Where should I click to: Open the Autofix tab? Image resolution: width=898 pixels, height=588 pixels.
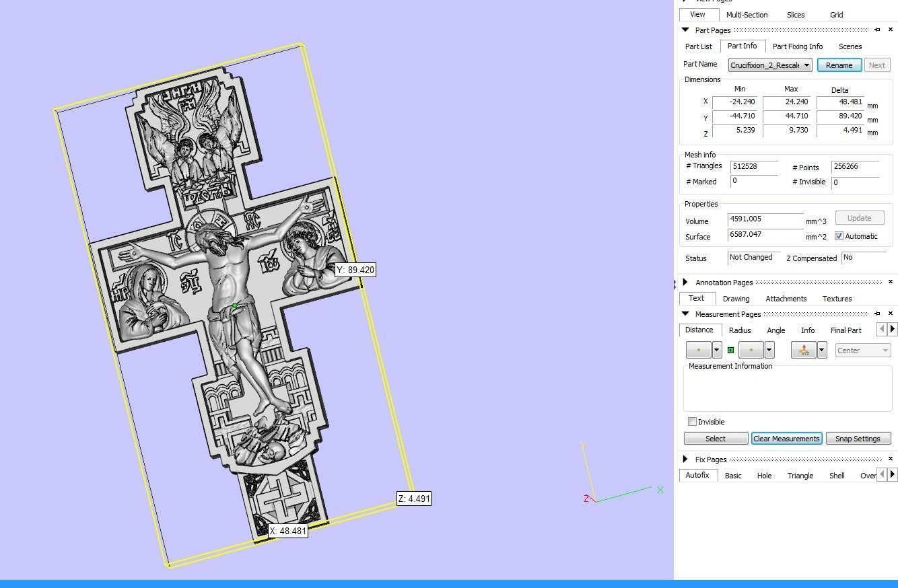pyautogui.click(x=697, y=475)
